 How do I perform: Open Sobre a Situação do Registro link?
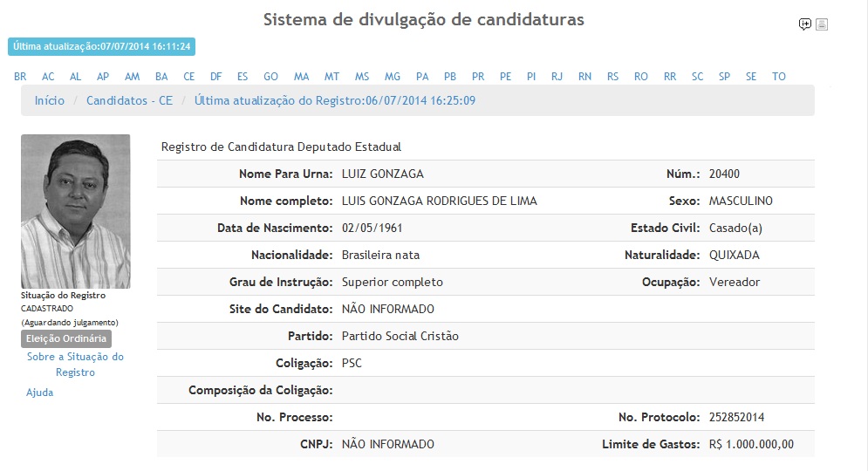tap(75, 365)
